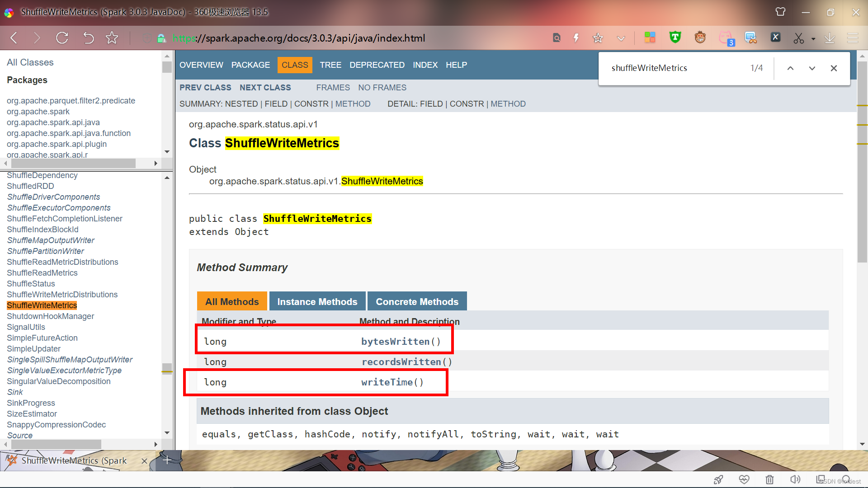The image size is (868, 488).
Task: Open the downloads icon
Action: click(x=830, y=38)
